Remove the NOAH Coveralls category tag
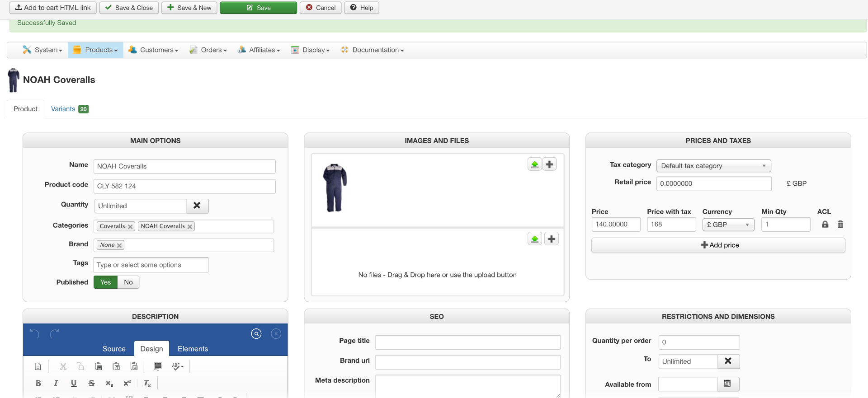The height and width of the screenshot is (398, 868). click(190, 227)
